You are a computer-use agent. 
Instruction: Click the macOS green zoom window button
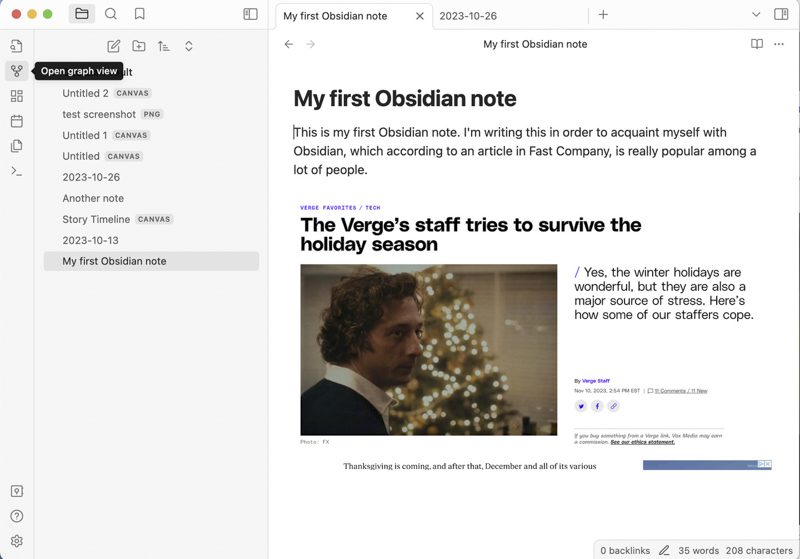[47, 14]
